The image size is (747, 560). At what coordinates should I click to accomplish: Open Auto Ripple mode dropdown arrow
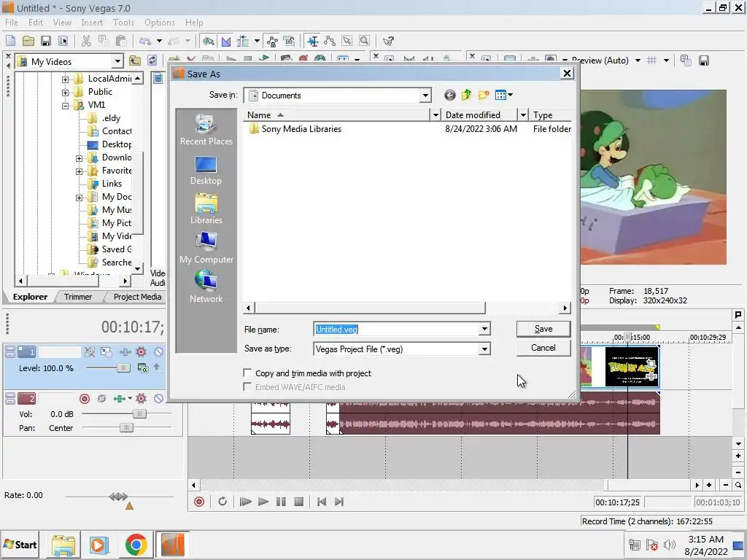tap(257, 41)
